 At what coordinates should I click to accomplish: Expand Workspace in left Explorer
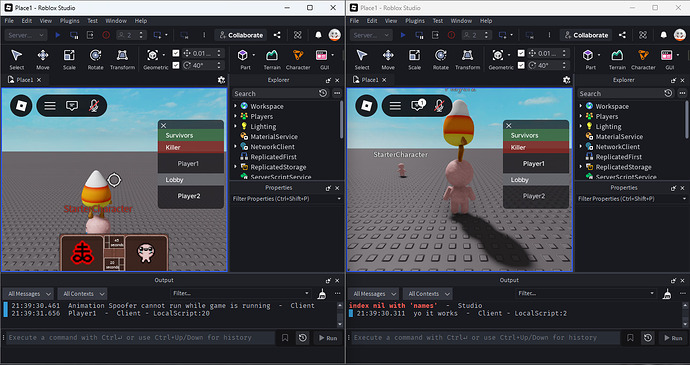[x=236, y=106]
